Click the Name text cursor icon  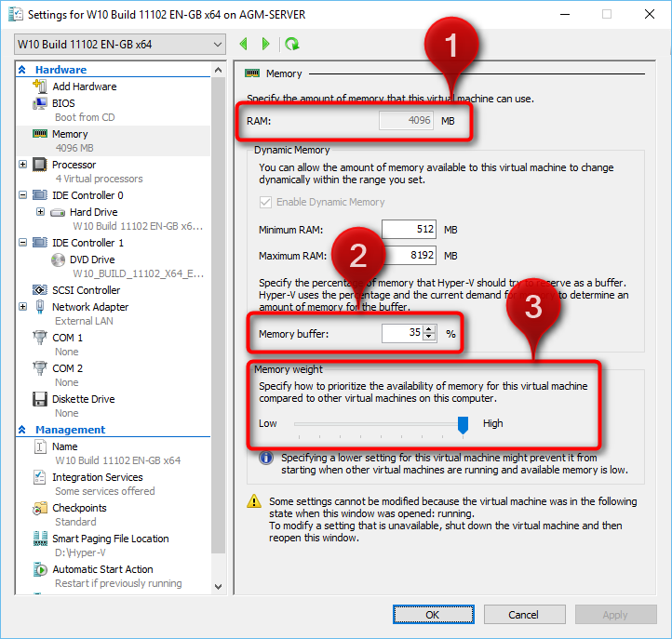tap(40, 446)
